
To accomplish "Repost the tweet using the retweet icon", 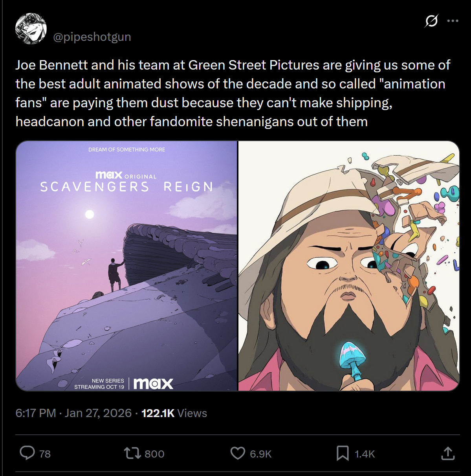I will coord(132,453).
